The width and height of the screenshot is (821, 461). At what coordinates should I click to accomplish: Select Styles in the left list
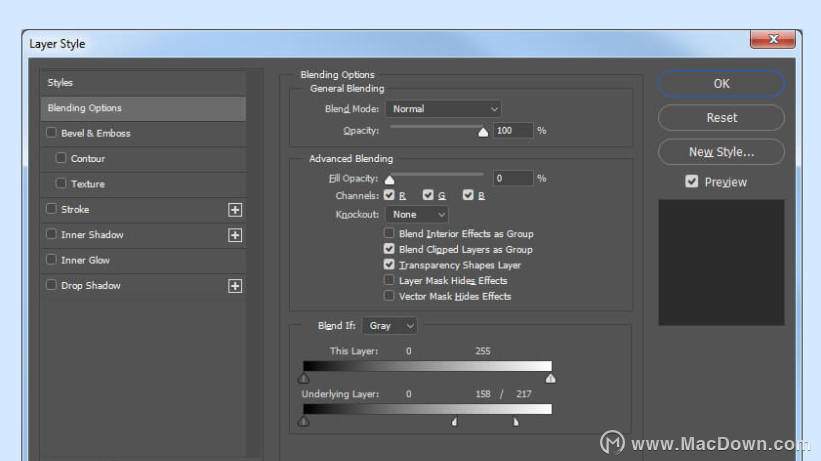[143, 83]
